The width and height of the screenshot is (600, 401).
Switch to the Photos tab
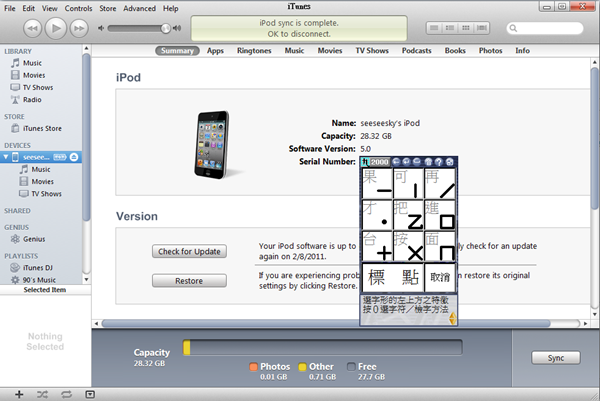[491, 51]
